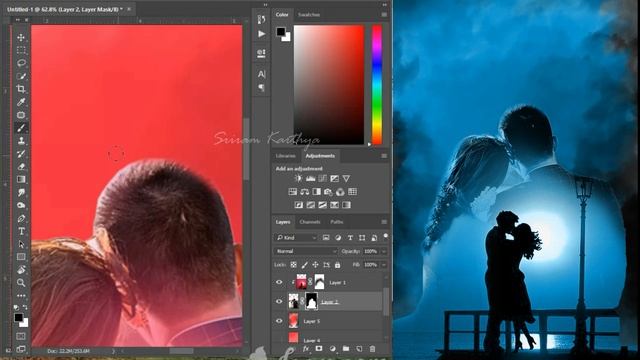This screenshot has height=360, width=640.
Task: Add a Color Lookup adjustment
Action: [352, 191]
